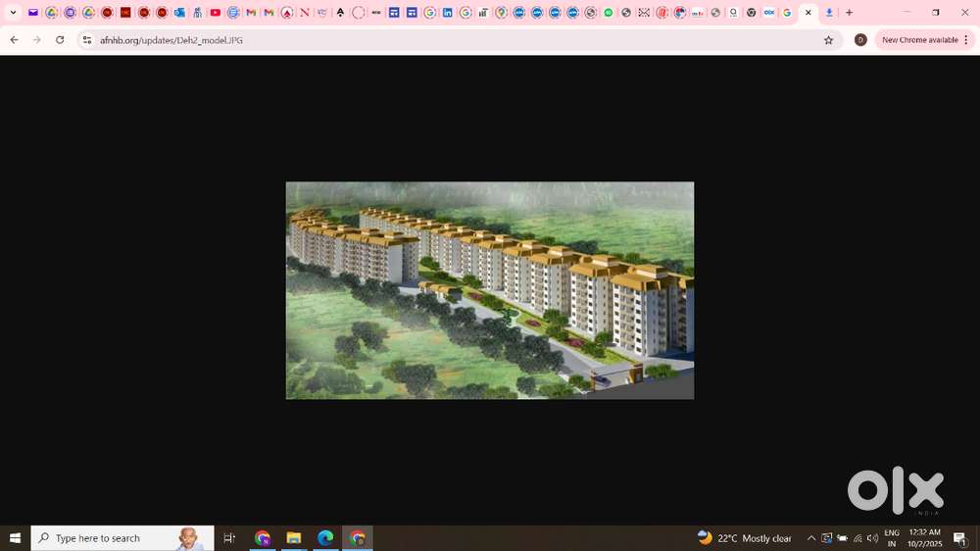Show hidden system tray icons
The height and width of the screenshot is (551, 980).
coord(811,538)
